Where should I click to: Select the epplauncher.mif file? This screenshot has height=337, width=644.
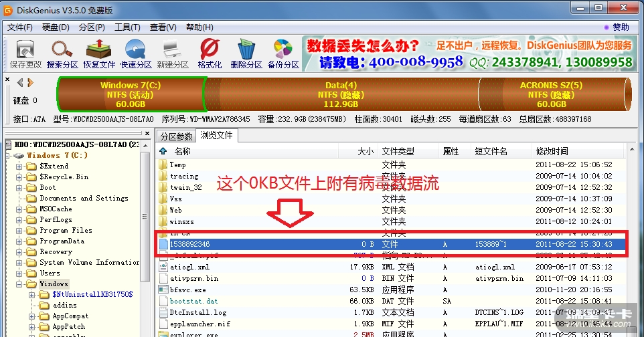[x=200, y=324]
